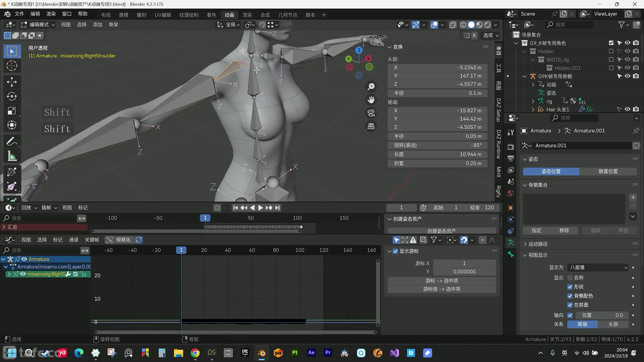Viewport: 644px width, 362px height.
Task: Enable the 名称 display checkbox
Action: 570,278
